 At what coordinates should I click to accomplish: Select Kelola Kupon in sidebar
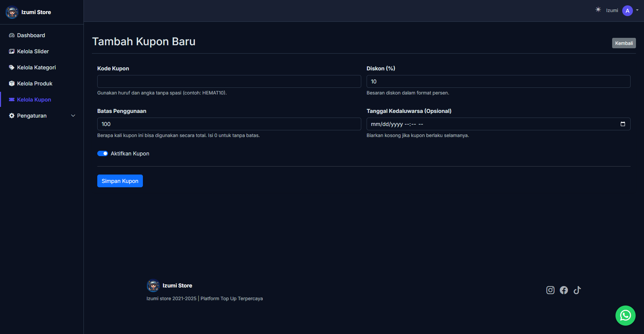pos(34,99)
